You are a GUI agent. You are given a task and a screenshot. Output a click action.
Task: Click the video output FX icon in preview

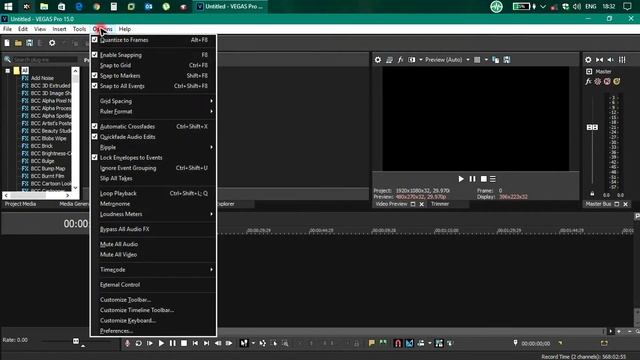[400, 60]
